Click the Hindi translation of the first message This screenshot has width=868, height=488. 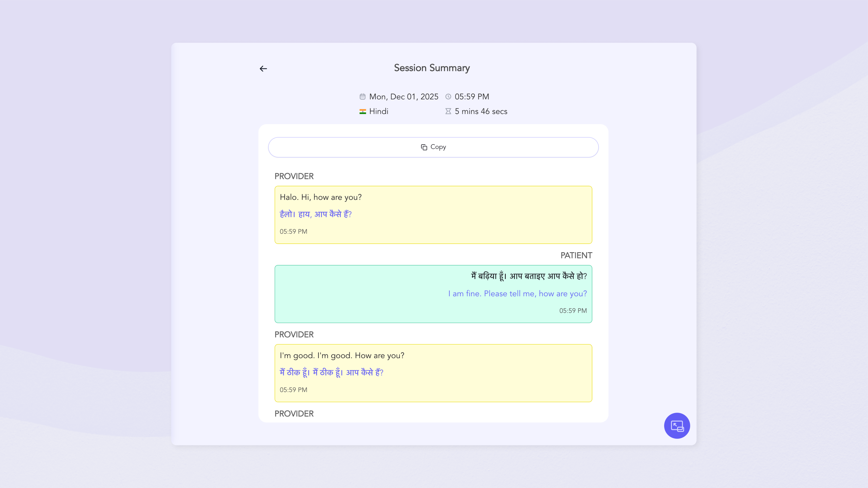pyautogui.click(x=316, y=214)
